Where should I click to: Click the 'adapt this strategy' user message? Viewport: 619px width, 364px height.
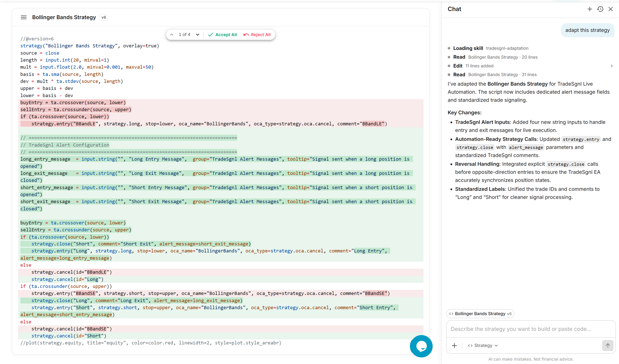587,30
